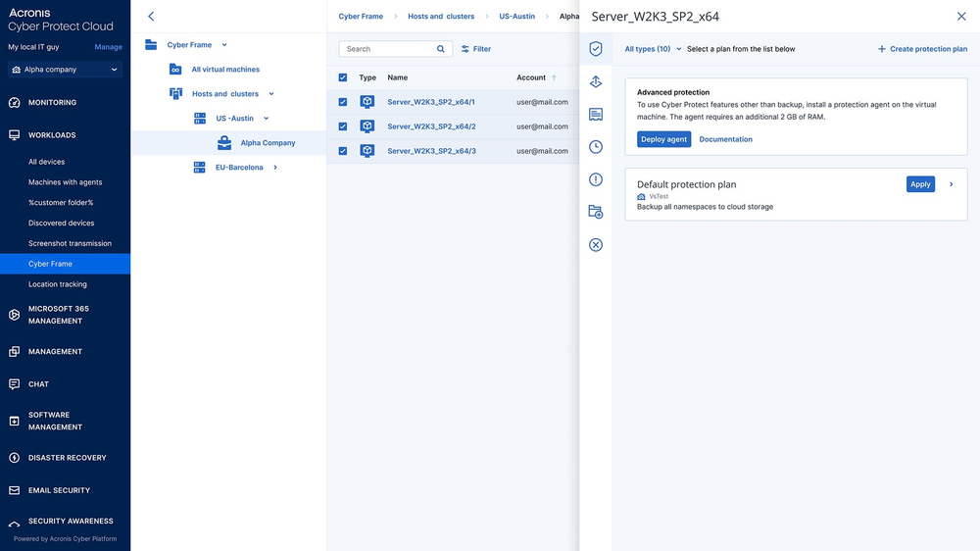
Task: Expand the EU-Barcelona tree chevron
Action: tap(275, 168)
